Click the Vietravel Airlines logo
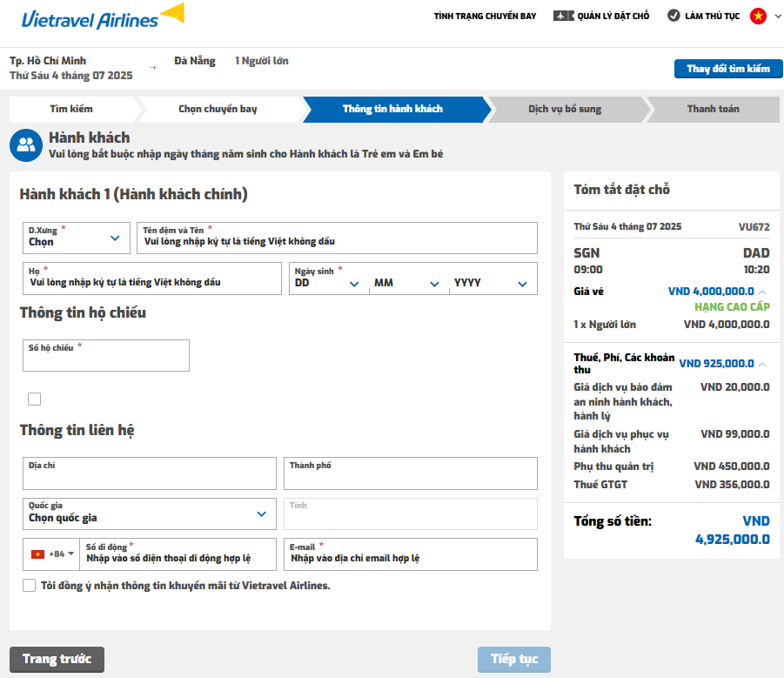 coord(103,17)
